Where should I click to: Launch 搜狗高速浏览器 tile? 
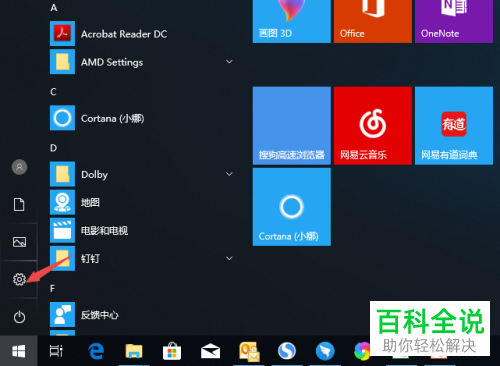[x=292, y=126]
